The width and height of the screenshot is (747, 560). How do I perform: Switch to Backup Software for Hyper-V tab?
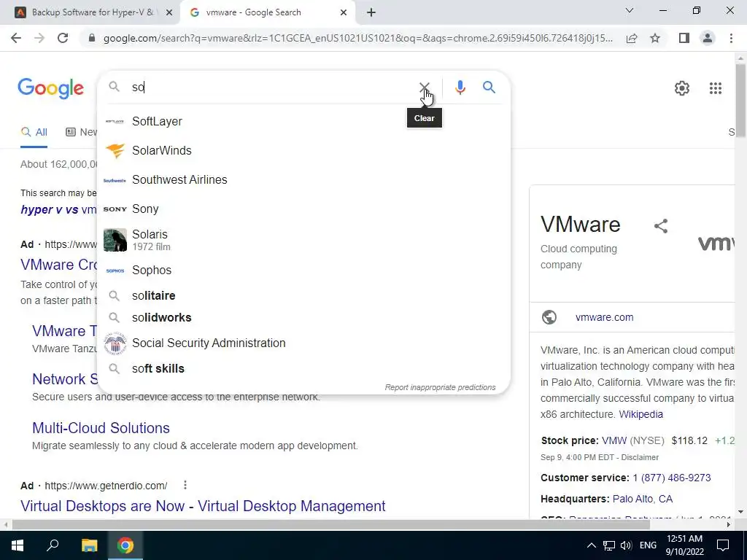click(93, 12)
